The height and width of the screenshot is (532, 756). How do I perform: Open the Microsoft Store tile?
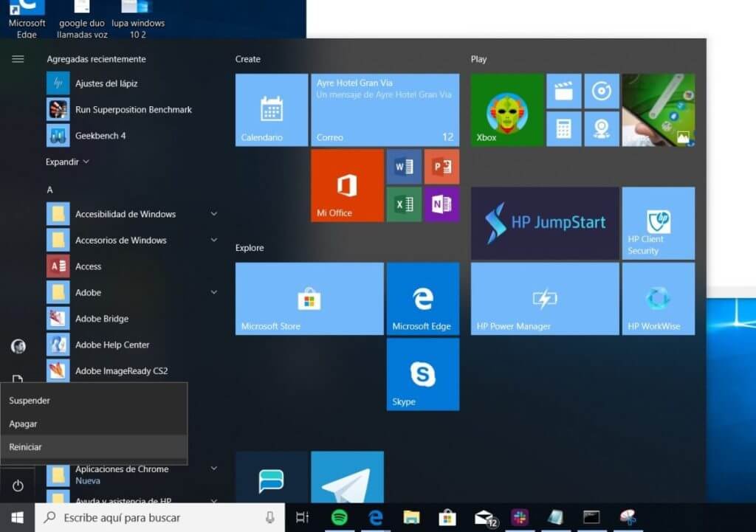(309, 299)
